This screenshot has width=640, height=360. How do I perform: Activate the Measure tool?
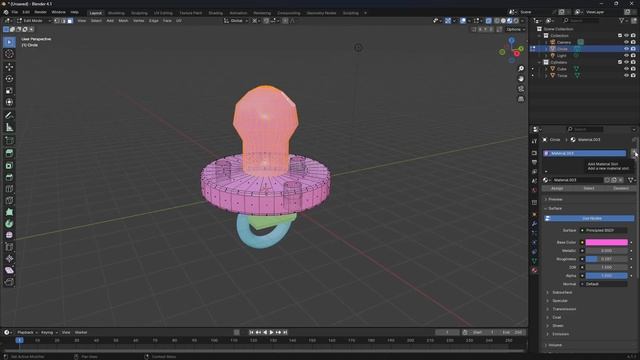9,127
